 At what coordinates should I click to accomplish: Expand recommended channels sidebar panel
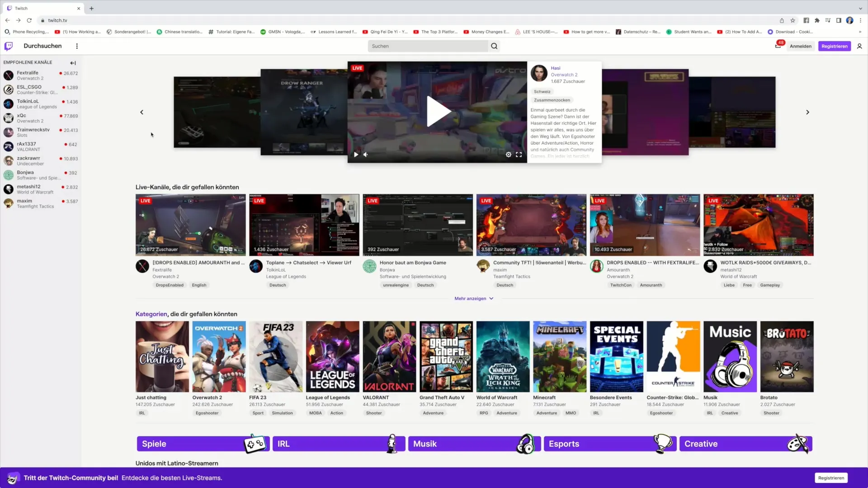pos(73,62)
